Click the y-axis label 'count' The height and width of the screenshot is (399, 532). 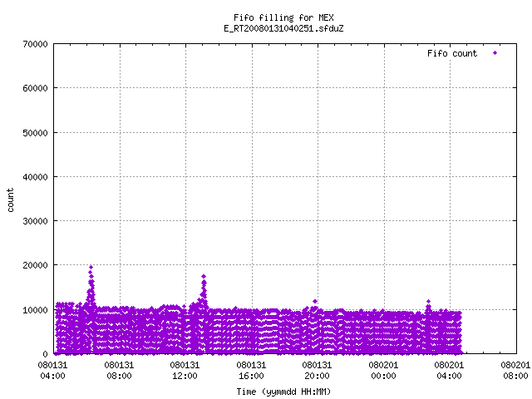click(10, 200)
